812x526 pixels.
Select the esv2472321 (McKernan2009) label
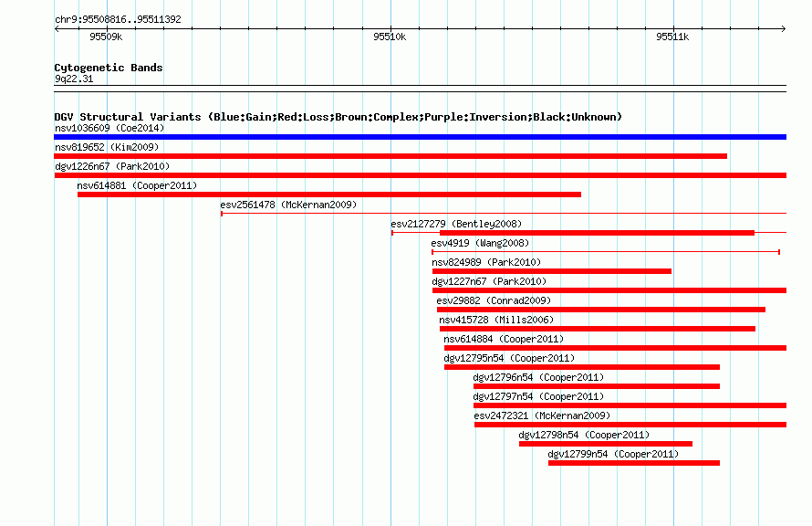click(x=542, y=416)
